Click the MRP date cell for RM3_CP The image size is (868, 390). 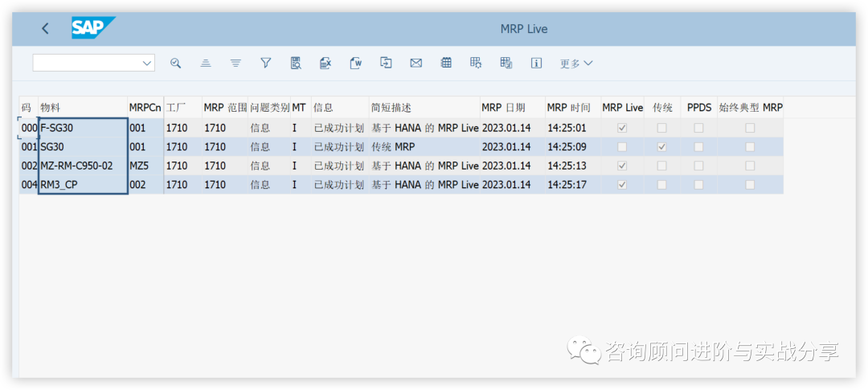click(x=513, y=184)
